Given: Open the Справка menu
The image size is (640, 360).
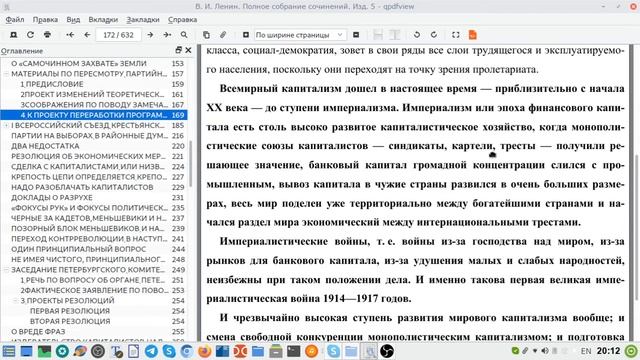Looking at the screenshot, I should (x=182, y=20).
